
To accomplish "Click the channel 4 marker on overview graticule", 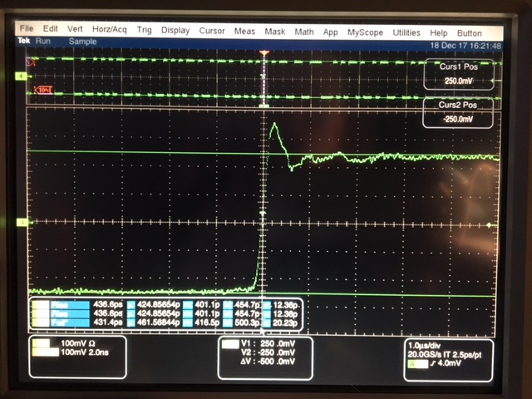I will pyautogui.click(x=21, y=76).
